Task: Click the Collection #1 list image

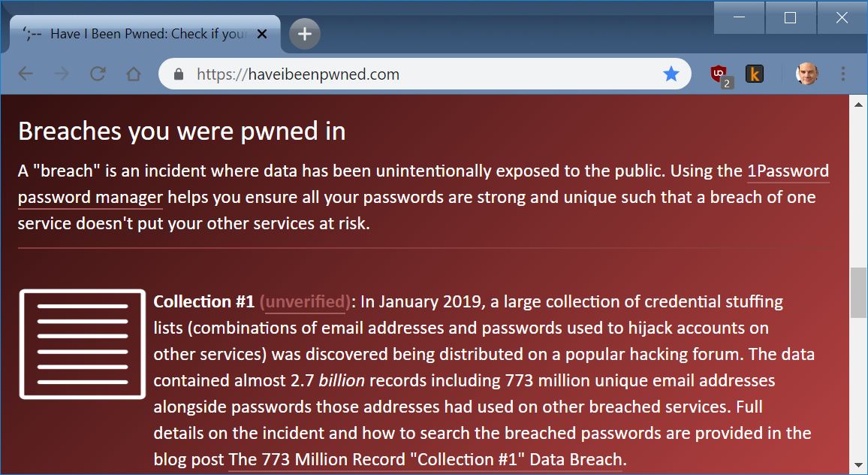Action: point(82,343)
